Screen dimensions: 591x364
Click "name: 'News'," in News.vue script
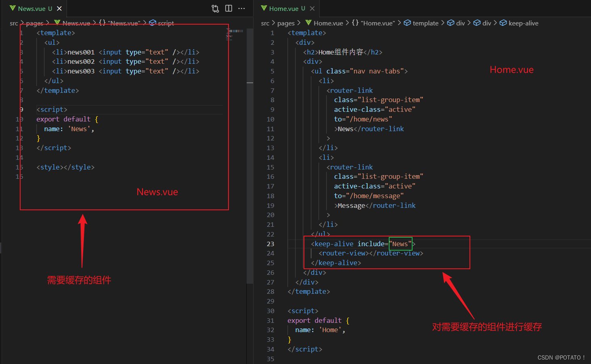point(69,129)
